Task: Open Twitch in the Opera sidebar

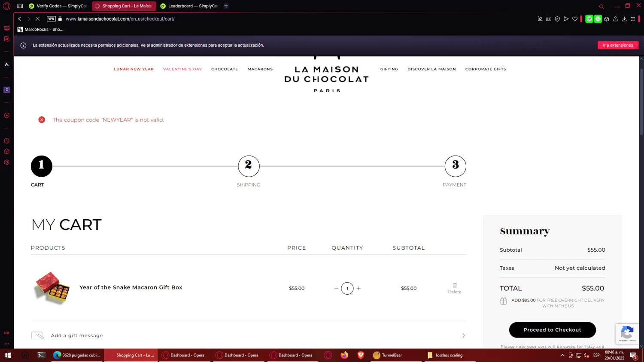Action: click(6, 90)
